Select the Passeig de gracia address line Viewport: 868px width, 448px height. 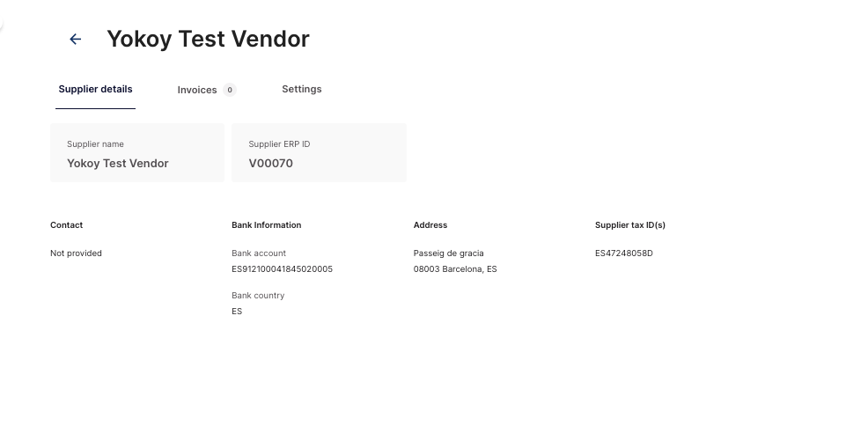[x=448, y=253]
